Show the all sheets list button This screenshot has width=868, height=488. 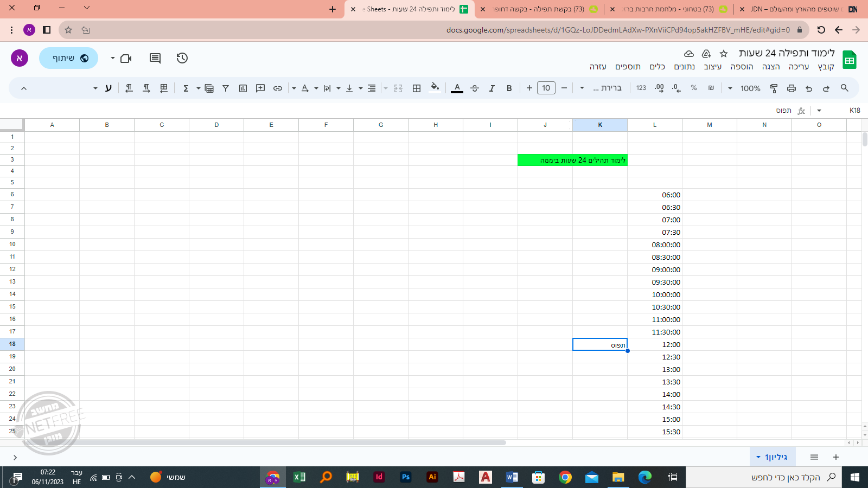click(x=814, y=457)
